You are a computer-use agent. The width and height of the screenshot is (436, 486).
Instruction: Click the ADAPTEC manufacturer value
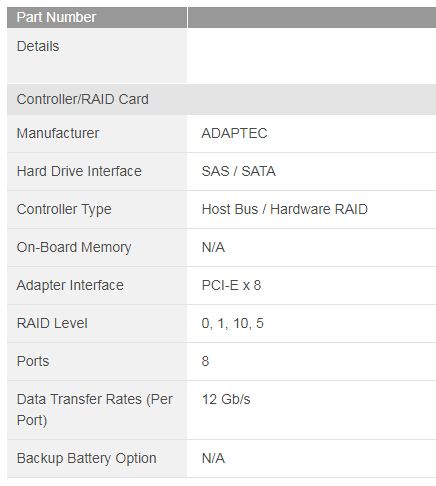pyautogui.click(x=234, y=133)
